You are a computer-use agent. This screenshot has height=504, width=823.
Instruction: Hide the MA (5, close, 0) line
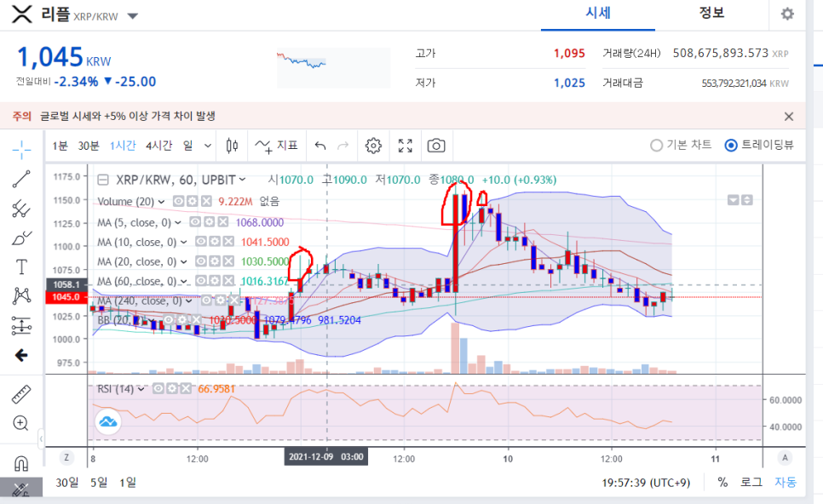(195, 222)
